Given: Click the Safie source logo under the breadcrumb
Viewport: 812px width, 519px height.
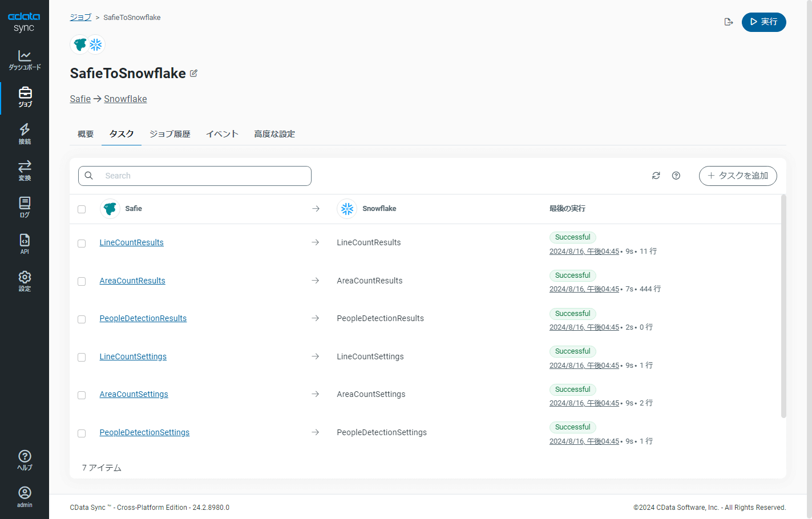Looking at the screenshot, I should click(80, 44).
